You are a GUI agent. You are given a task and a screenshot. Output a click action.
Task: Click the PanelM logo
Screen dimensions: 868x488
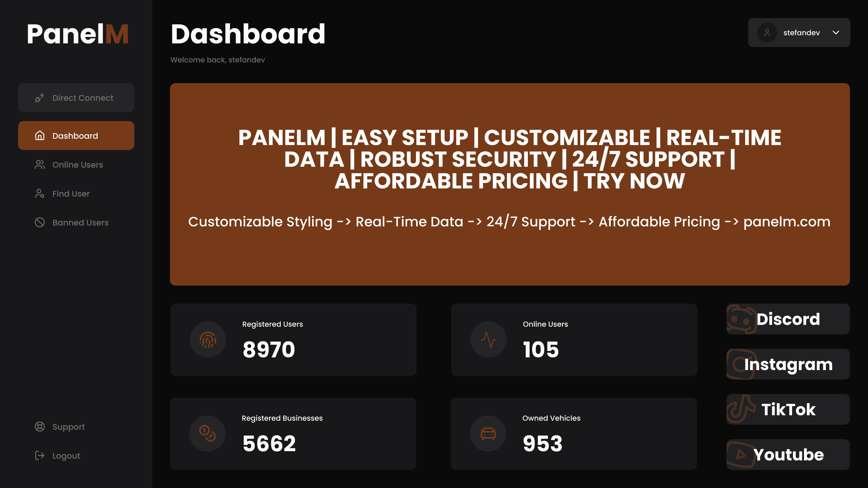(x=78, y=34)
